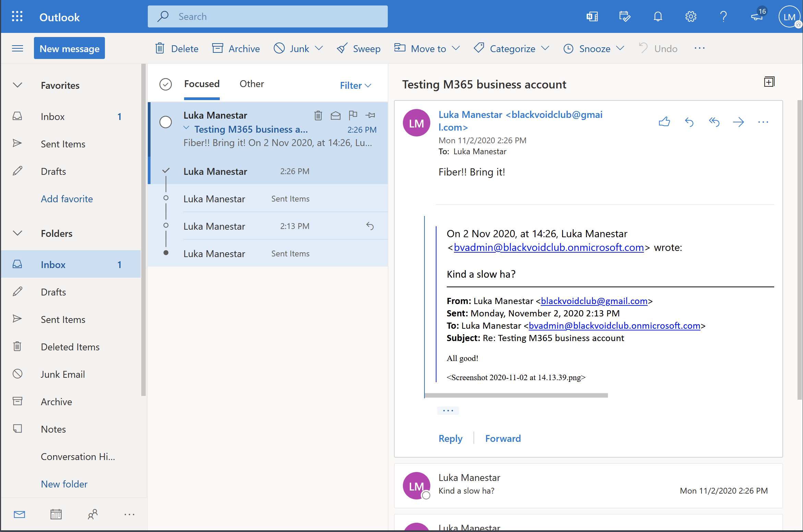803x532 pixels.
Task: Click Reply at bottom of message
Action: [450, 438]
